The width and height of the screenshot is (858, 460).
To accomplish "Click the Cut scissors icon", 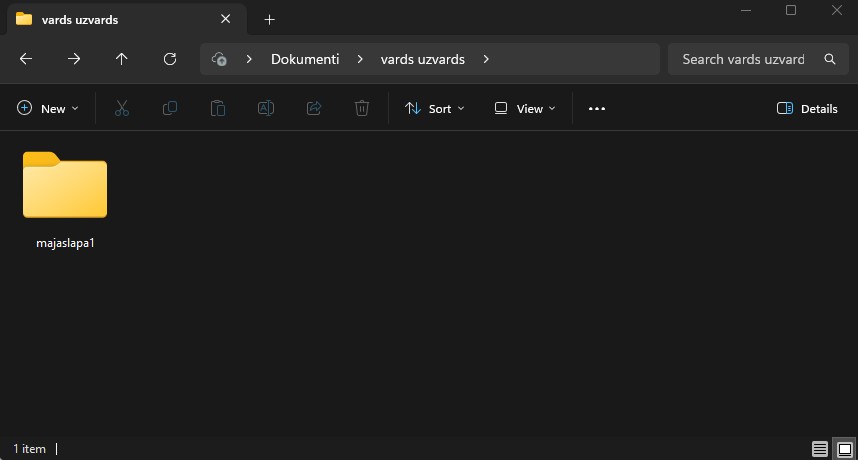I will pos(122,108).
